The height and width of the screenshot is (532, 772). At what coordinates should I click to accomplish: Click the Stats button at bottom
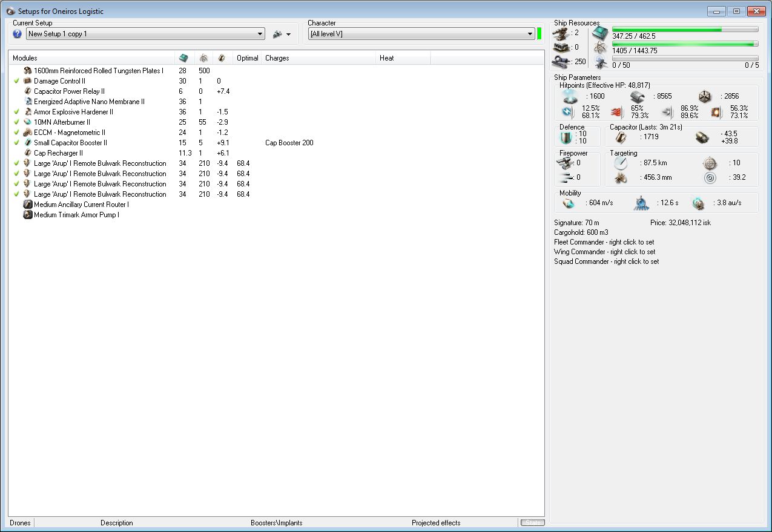tap(532, 523)
